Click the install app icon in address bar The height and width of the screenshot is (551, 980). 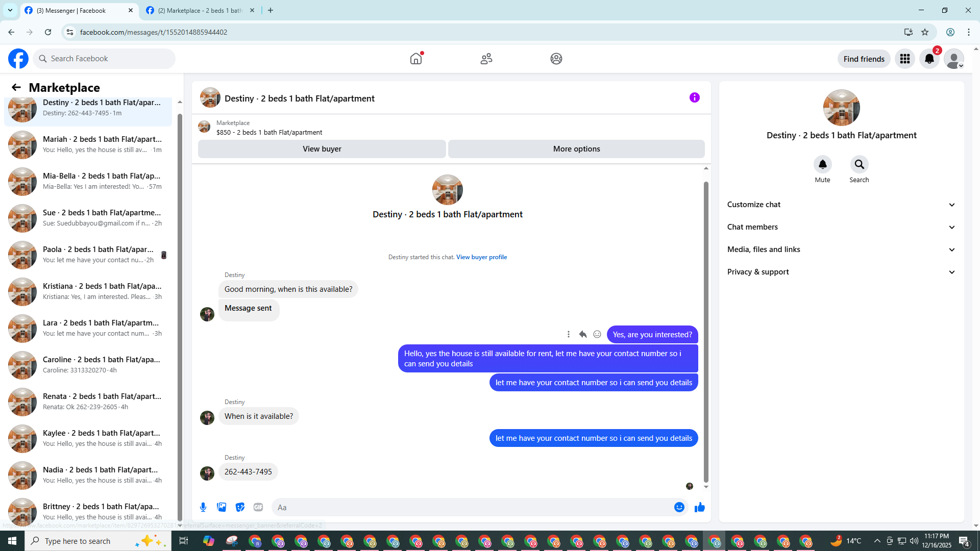coord(908,32)
